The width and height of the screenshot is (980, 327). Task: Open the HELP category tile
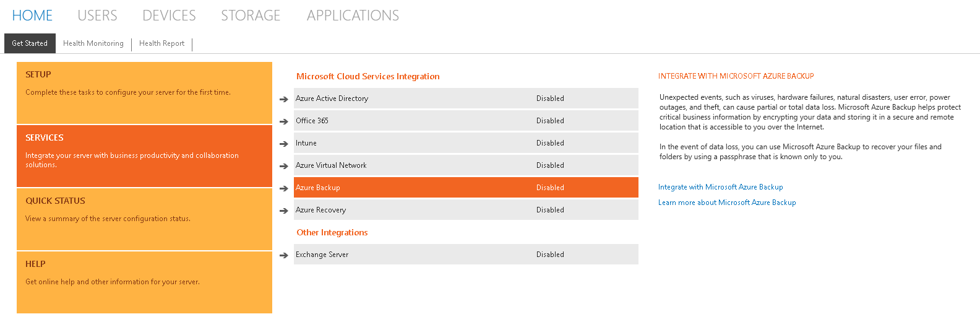click(144, 282)
